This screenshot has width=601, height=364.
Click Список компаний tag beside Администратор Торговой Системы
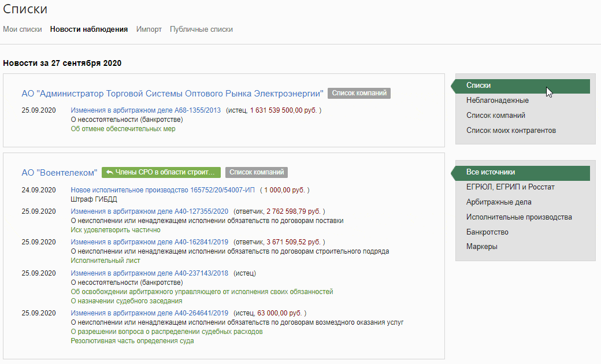[x=359, y=93]
